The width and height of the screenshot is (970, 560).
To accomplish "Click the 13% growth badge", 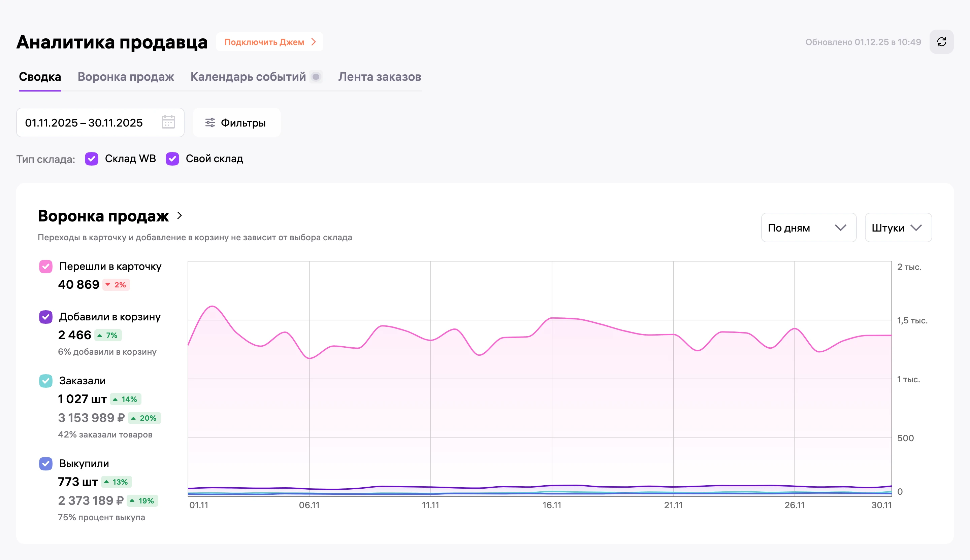I will (117, 482).
